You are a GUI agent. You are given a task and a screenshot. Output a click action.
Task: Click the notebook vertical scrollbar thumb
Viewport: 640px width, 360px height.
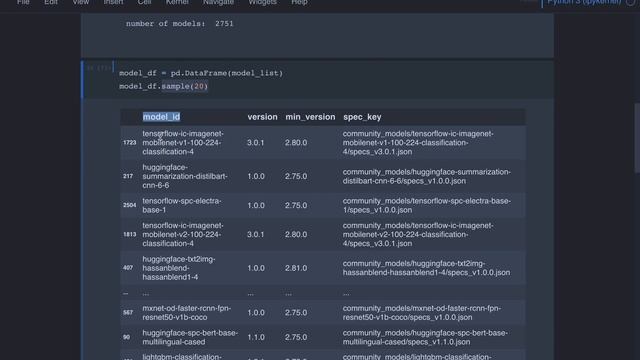[x=637, y=138]
